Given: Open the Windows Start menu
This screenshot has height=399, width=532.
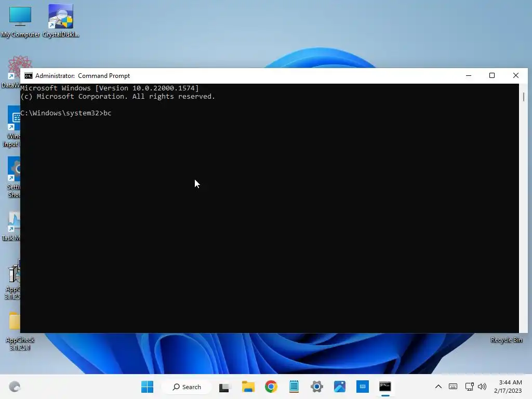Looking at the screenshot, I should (147, 387).
